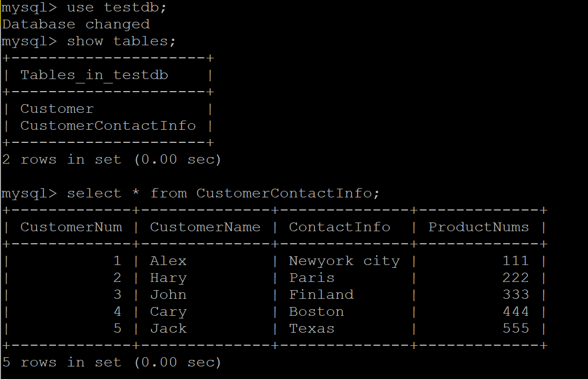Click the 'Database changed' output line
Screen dimensions: 588x379
tap(76, 25)
